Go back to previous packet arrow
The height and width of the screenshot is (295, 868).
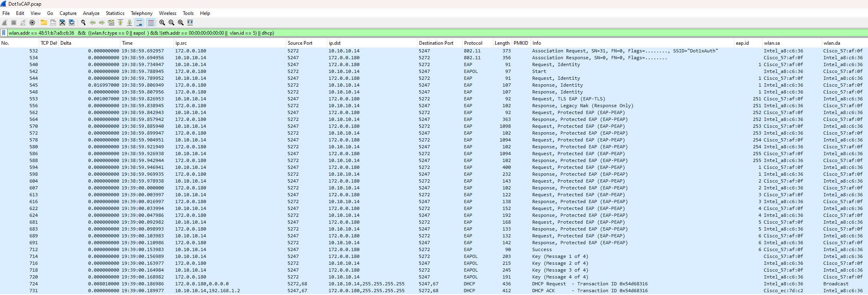[x=93, y=23]
